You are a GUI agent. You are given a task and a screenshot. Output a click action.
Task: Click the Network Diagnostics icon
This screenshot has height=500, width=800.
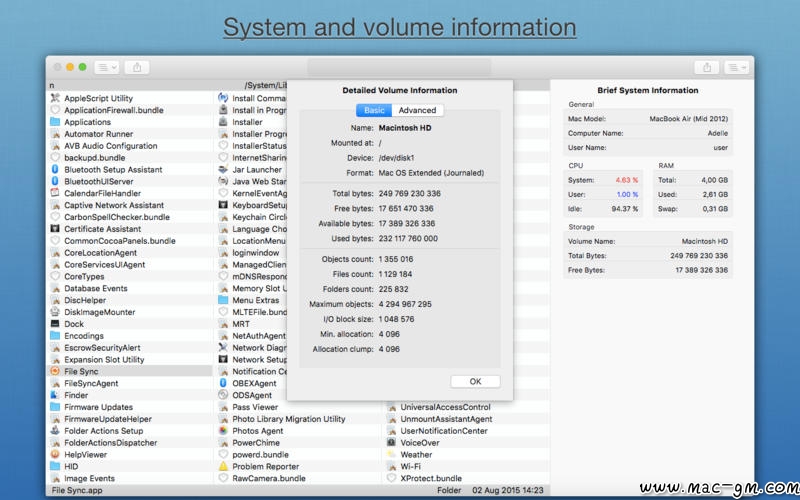tap(223, 347)
